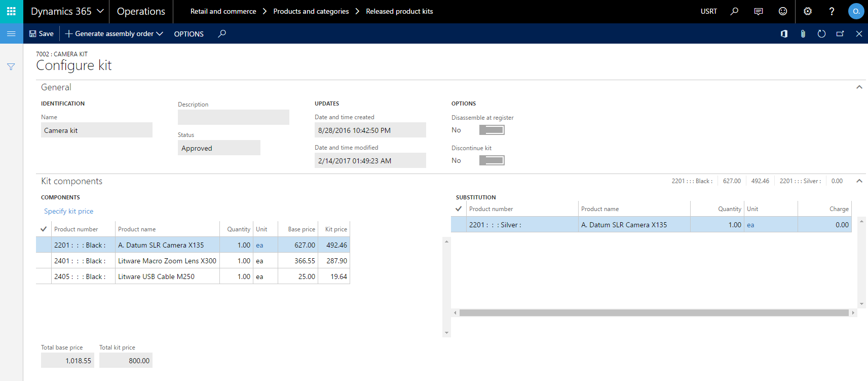Toggle Disassemble at register switch
Viewport: 868px width, 381px height.
(492, 130)
